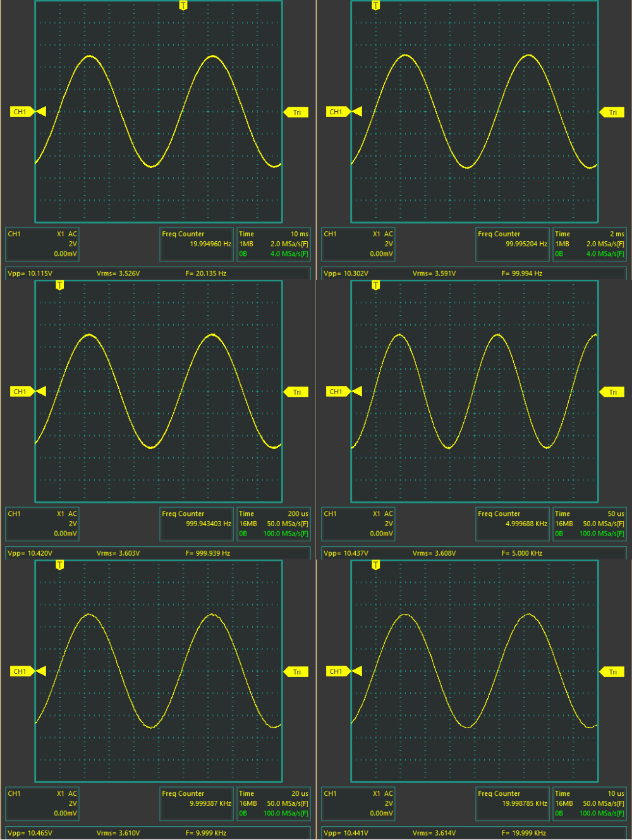
Task: Select the T trigger marker on the 200 us scope
Action: click(x=60, y=285)
